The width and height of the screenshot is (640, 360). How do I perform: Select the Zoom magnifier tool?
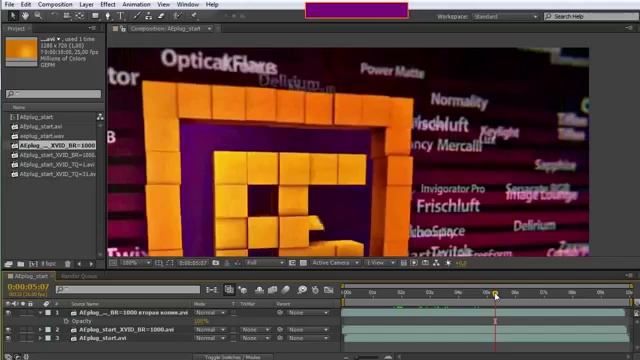click(x=38, y=16)
